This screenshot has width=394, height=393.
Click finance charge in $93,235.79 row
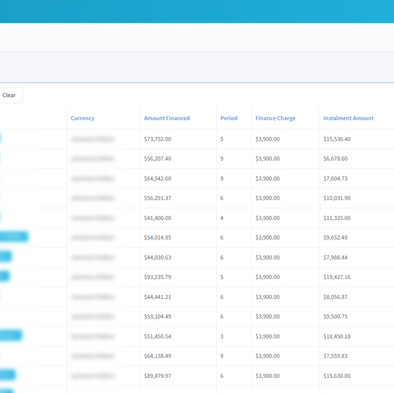[267, 277]
